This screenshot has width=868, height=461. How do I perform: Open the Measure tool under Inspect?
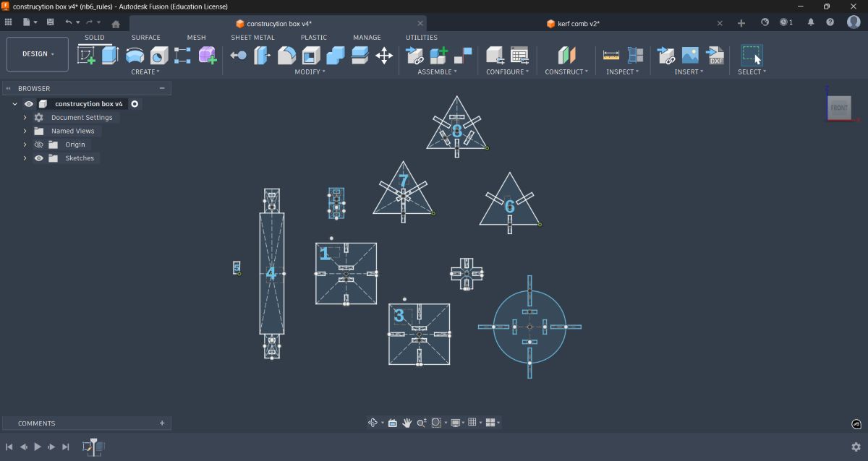click(611, 55)
